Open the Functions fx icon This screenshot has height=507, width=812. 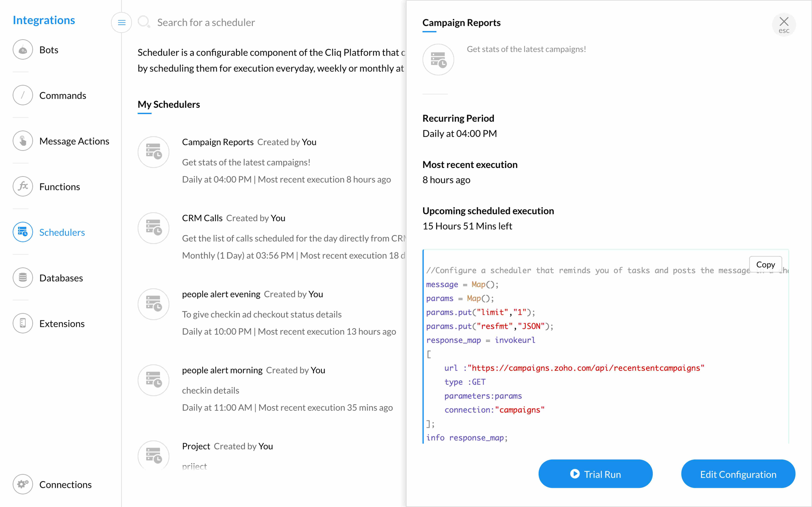[x=23, y=187]
